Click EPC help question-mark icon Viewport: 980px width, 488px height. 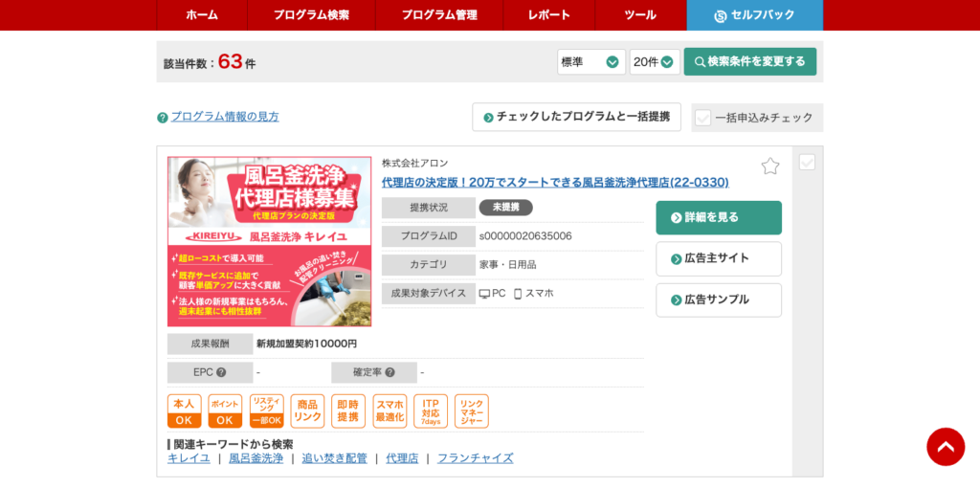click(221, 372)
